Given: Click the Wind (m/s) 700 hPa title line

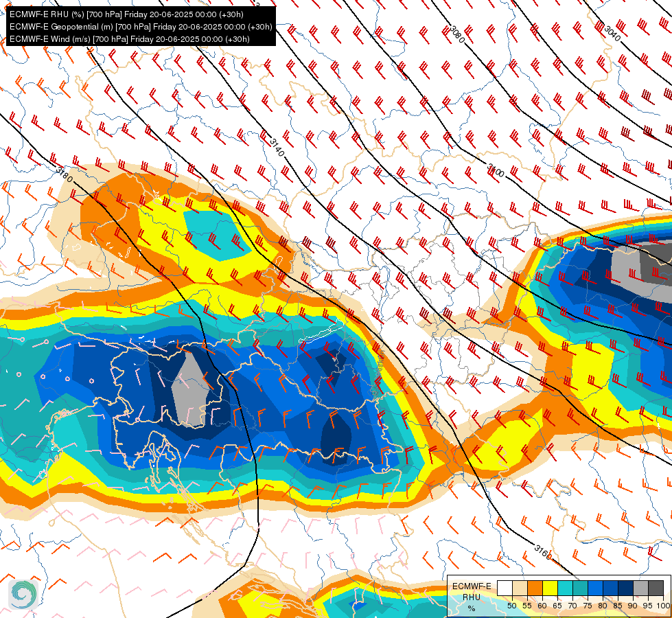Looking at the screenshot, I should 130,39.
